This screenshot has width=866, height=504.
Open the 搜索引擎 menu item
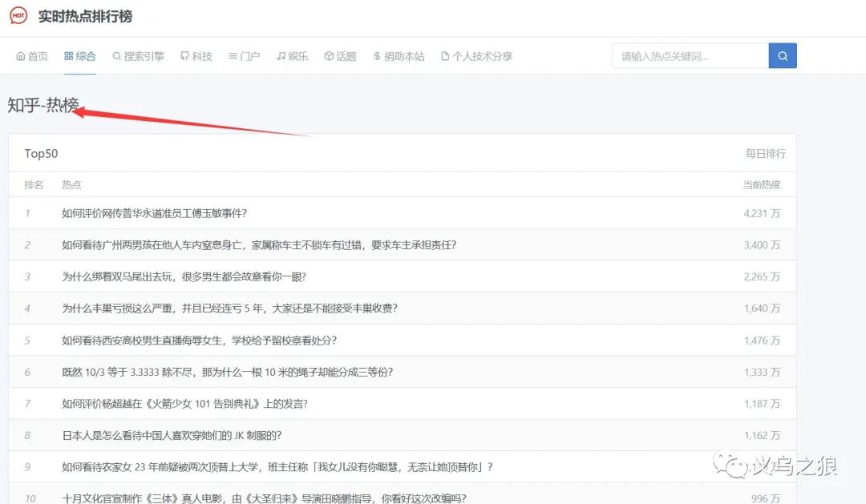point(138,56)
